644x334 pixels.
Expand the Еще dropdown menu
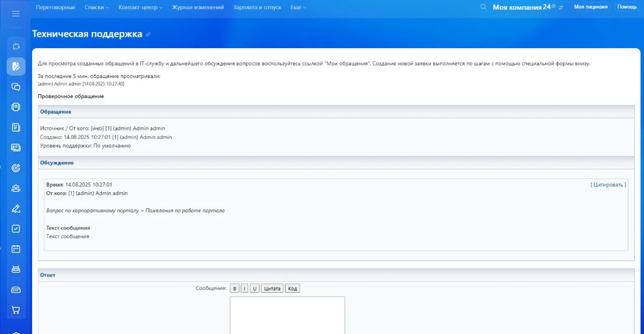tap(298, 7)
